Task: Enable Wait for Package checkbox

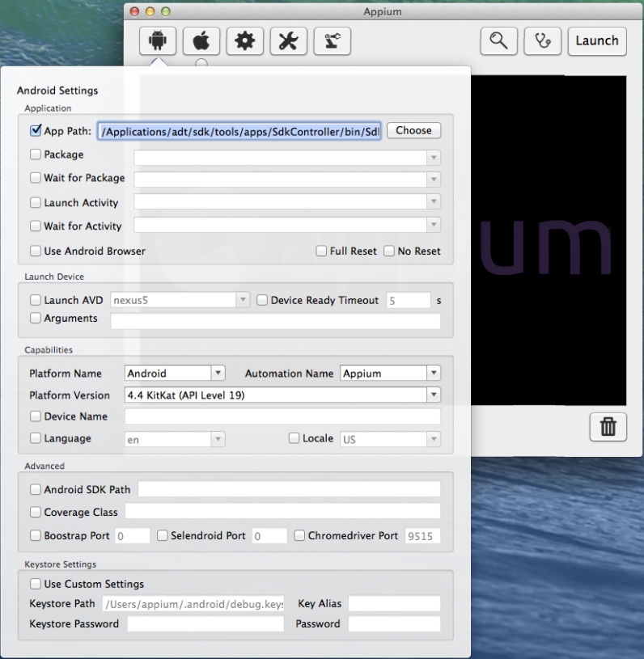Action: pos(36,178)
